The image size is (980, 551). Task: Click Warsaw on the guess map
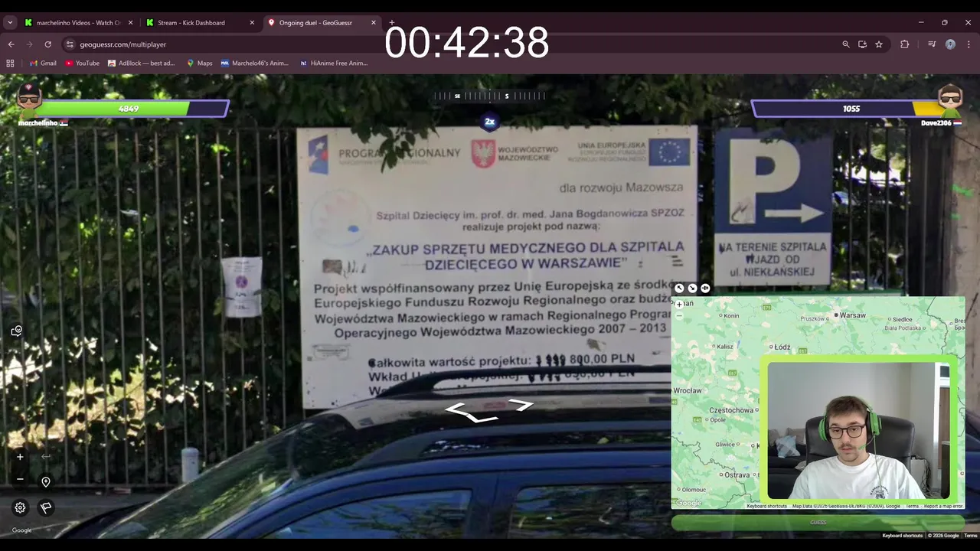(852, 315)
